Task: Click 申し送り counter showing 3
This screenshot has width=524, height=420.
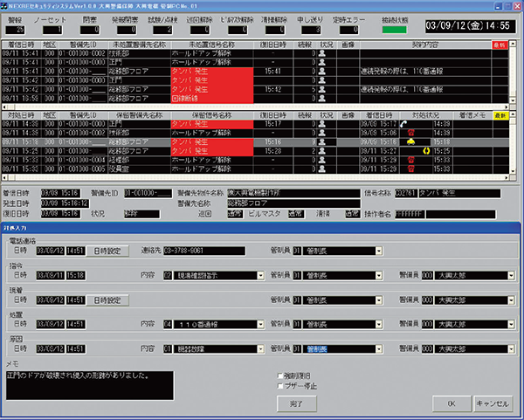Action: tap(311, 30)
